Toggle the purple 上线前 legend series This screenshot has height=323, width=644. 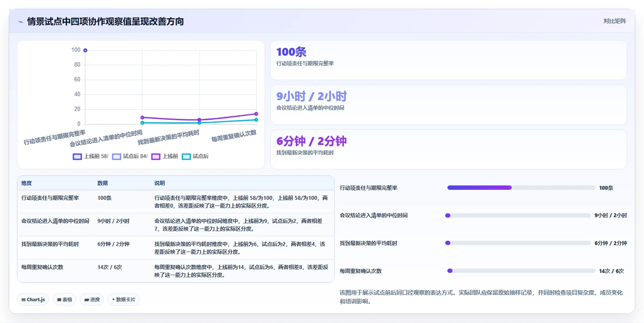coord(164,156)
